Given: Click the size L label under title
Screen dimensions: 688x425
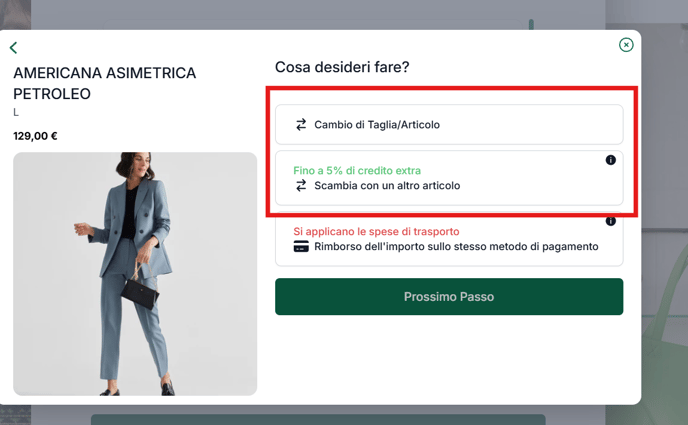Looking at the screenshot, I should [16, 112].
